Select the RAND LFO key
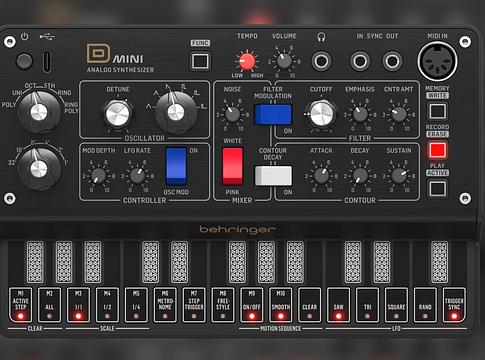The height and width of the screenshot is (360, 485). (x=425, y=305)
